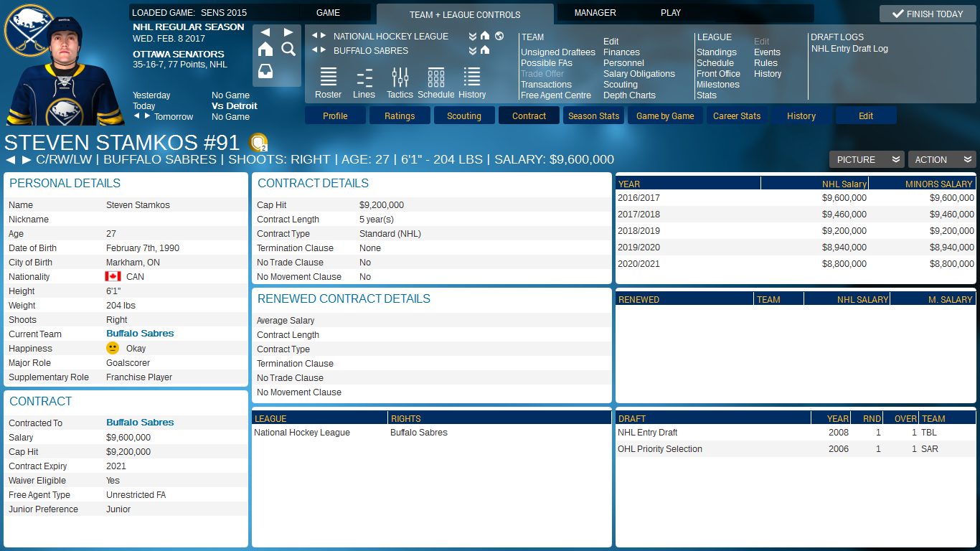Select the OHL Priority Selection row
980x551 pixels.
[796, 449]
